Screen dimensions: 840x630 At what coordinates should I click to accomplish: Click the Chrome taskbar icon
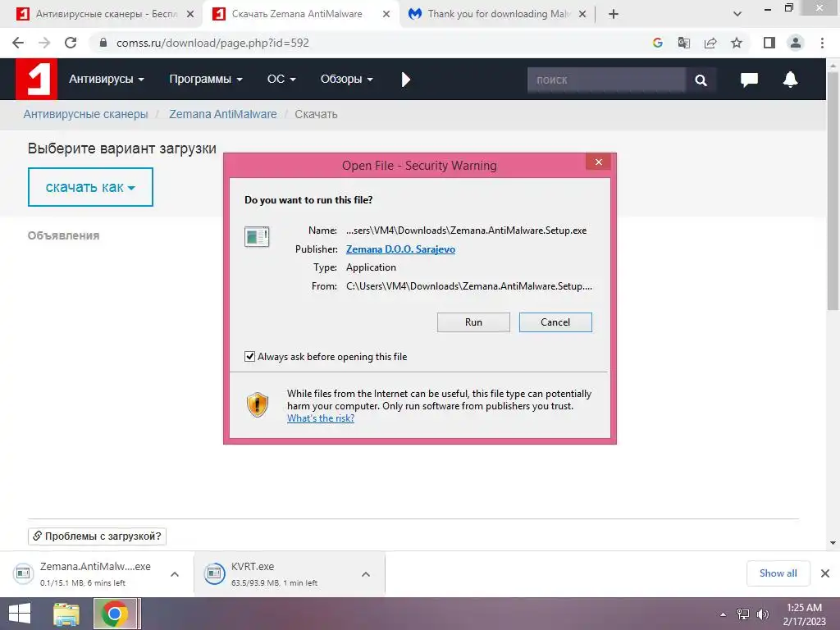point(114,614)
